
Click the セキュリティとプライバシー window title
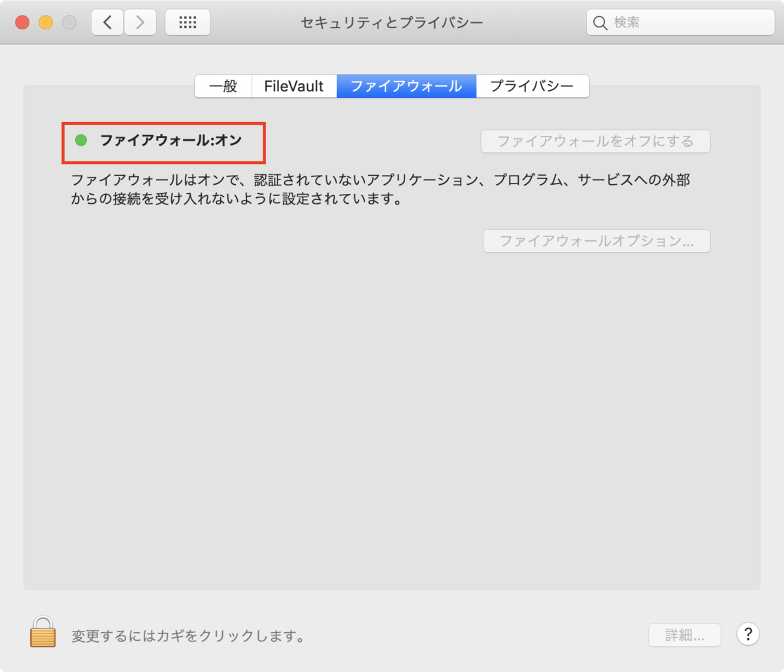[391, 22]
